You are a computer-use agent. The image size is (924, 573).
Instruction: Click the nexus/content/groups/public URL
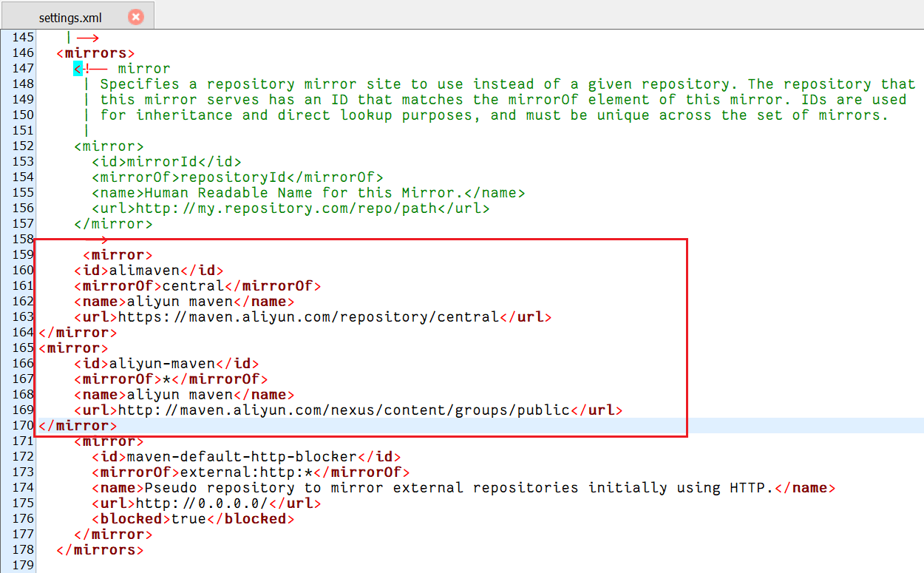tap(344, 410)
